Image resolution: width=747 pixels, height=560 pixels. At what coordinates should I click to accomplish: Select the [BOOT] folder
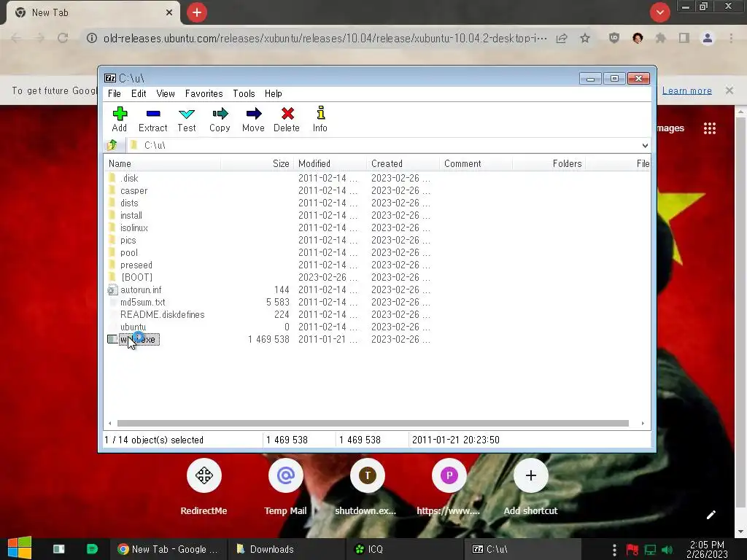(136, 277)
